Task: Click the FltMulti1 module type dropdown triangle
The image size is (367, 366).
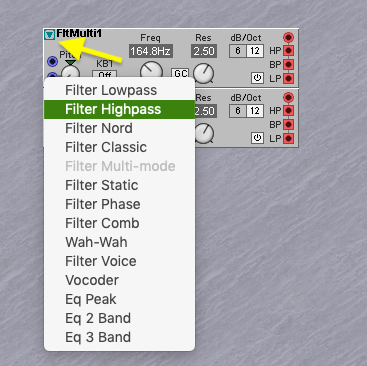Action: click(50, 35)
